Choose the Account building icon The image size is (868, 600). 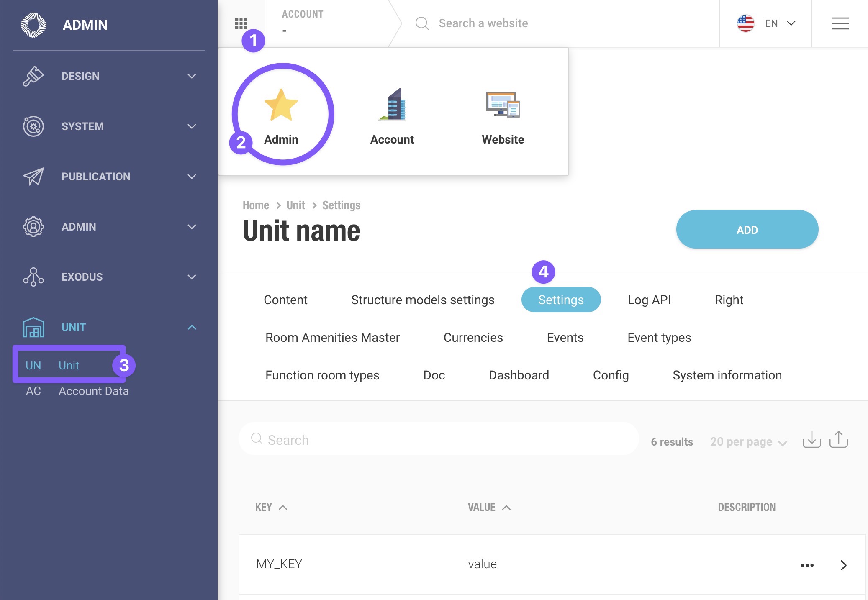coord(392,105)
